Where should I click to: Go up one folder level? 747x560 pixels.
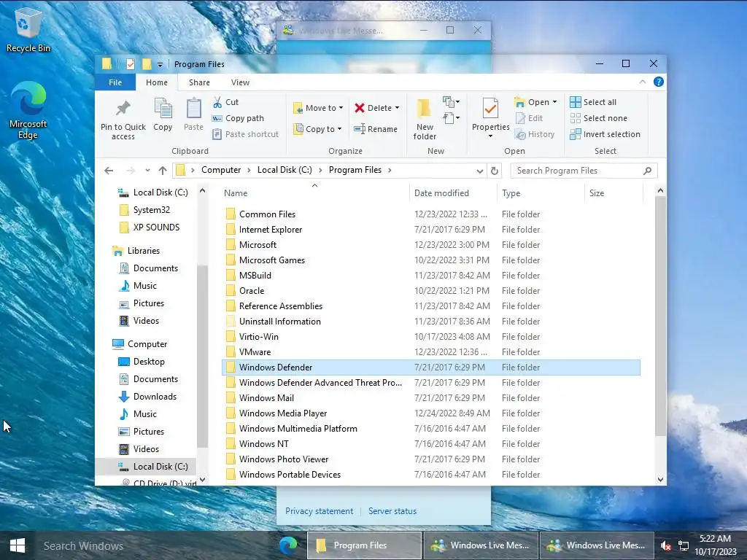(x=163, y=171)
